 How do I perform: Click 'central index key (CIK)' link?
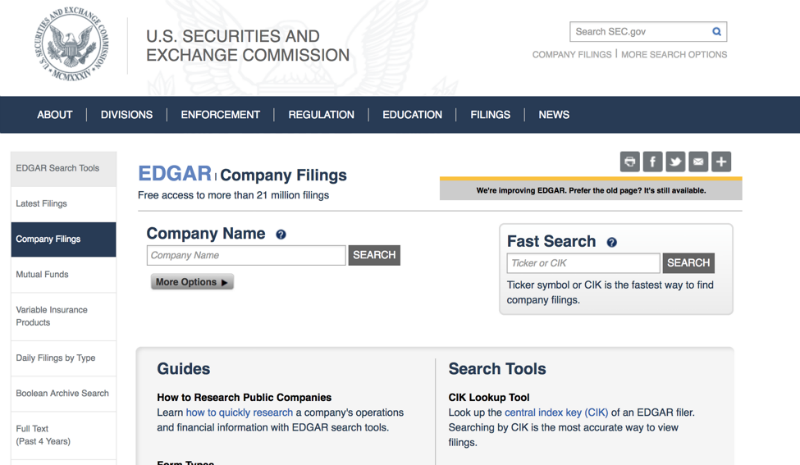[x=556, y=412]
